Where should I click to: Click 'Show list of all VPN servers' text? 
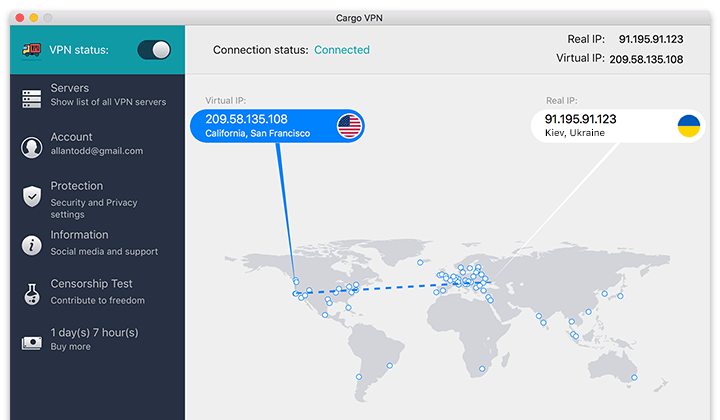(x=108, y=102)
